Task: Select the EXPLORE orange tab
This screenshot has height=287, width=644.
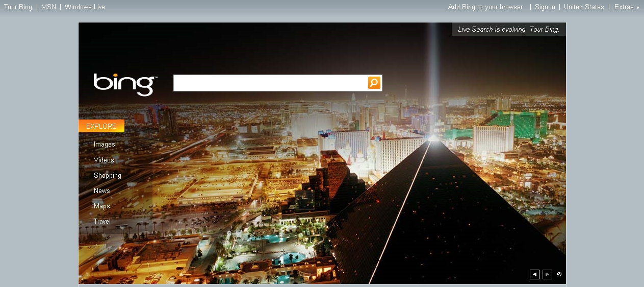Action: pyautogui.click(x=101, y=126)
